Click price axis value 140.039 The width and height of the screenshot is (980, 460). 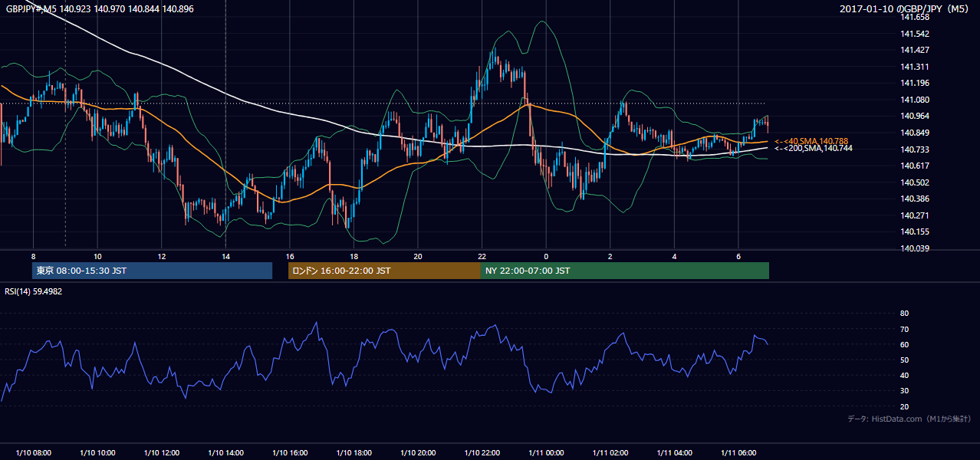click(x=916, y=248)
